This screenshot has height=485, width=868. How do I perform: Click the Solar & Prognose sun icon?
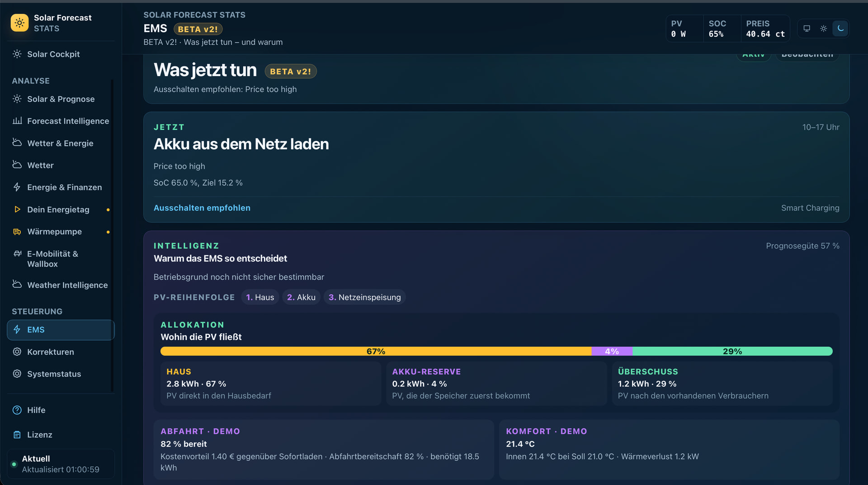[x=17, y=99]
